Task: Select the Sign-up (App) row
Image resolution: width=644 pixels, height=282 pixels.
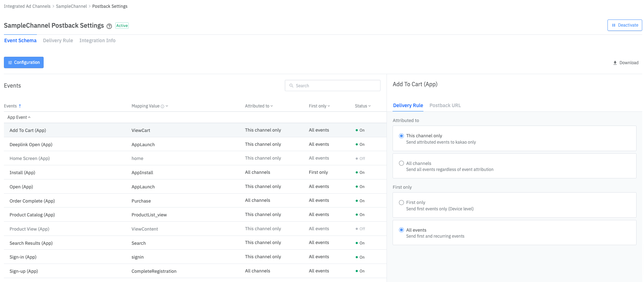Action: [195, 271]
